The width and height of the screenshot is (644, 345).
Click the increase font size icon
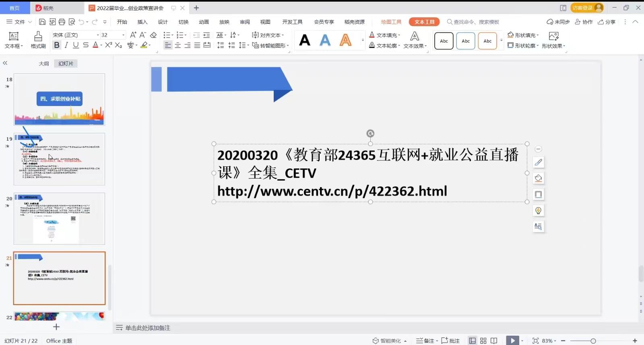pos(133,35)
